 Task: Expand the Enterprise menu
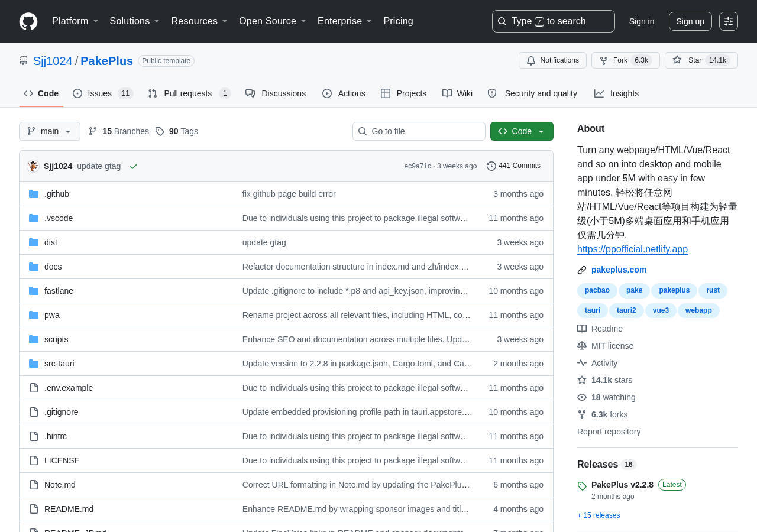[345, 21]
